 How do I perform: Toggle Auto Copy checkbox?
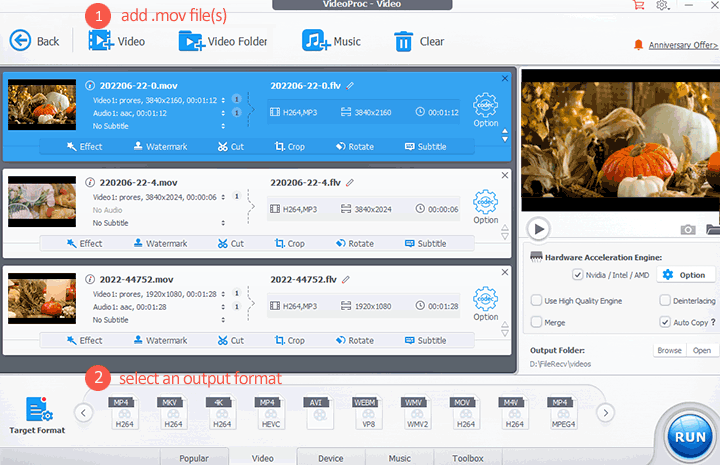point(665,322)
